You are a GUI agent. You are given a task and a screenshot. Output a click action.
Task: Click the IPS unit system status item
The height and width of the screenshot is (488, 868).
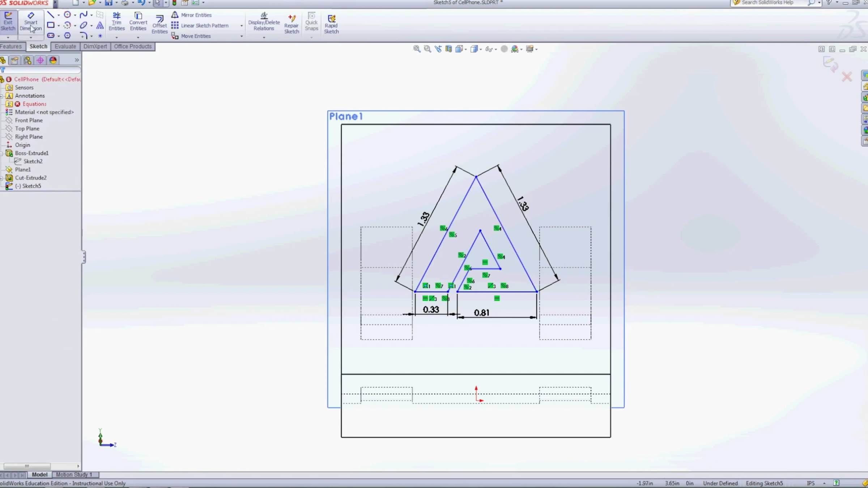(811, 483)
